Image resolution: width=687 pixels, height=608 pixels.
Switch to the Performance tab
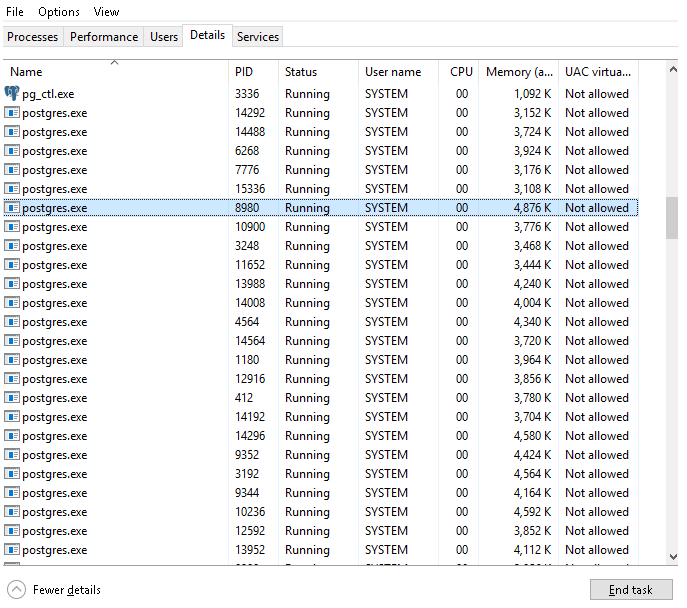104,37
